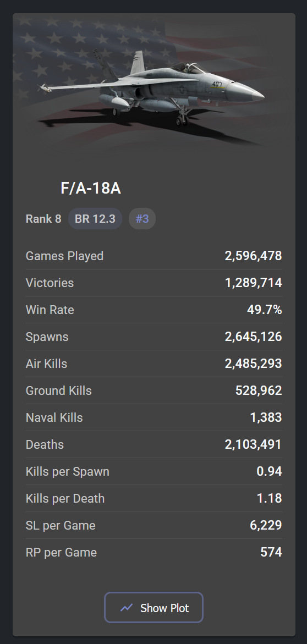
Task: Select the Air Kills value 2,485,293
Action: pyautogui.click(x=253, y=364)
